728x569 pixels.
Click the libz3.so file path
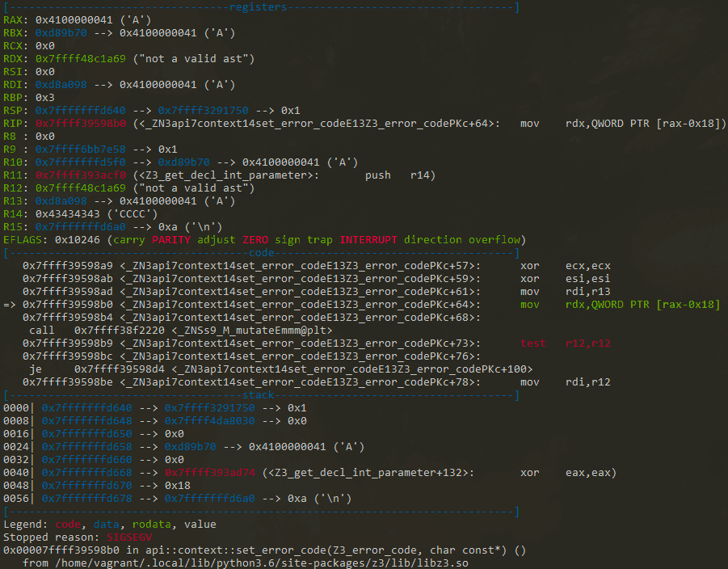click(x=262, y=563)
